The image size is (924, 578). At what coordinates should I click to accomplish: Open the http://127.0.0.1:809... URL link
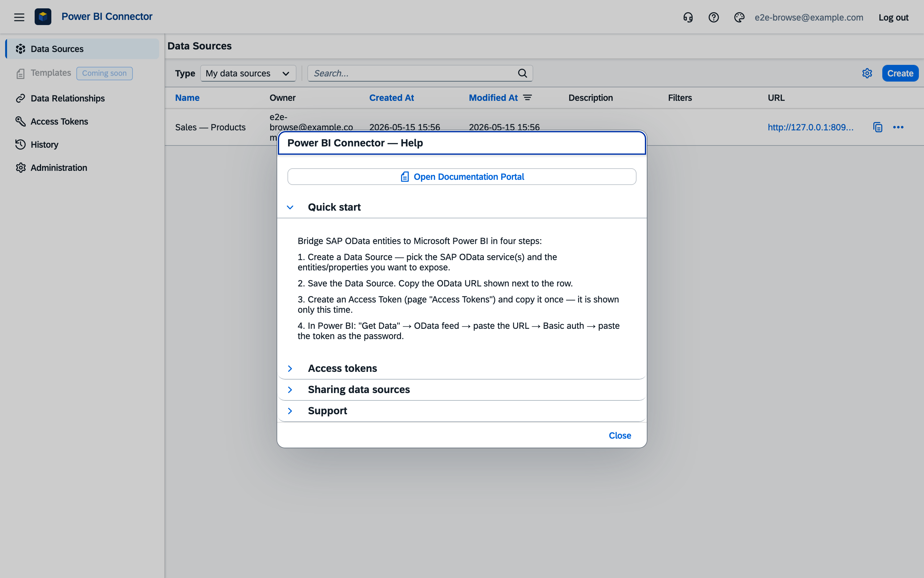click(x=810, y=127)
